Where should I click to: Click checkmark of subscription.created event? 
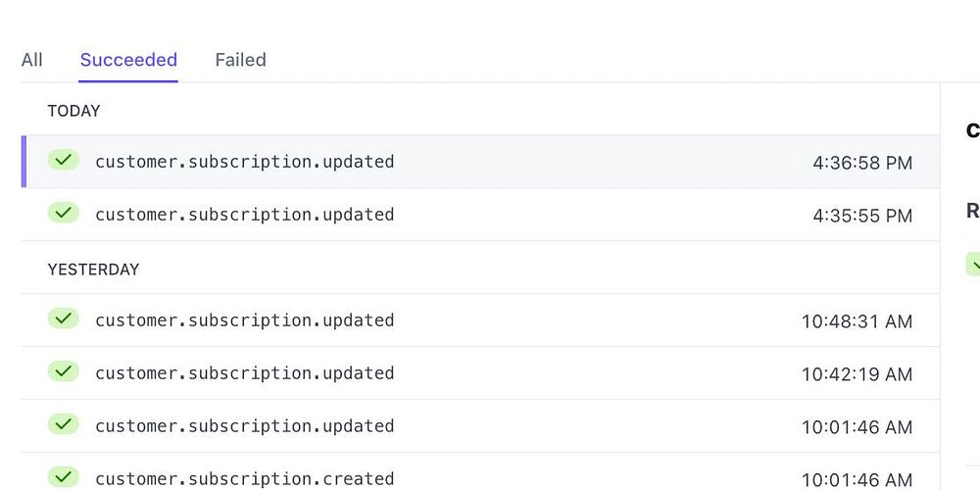(63, 477)
